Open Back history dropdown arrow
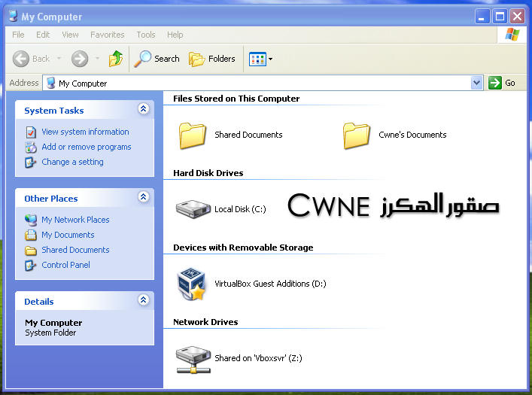This screenshot has width=532, height=395. pos(59,59)
